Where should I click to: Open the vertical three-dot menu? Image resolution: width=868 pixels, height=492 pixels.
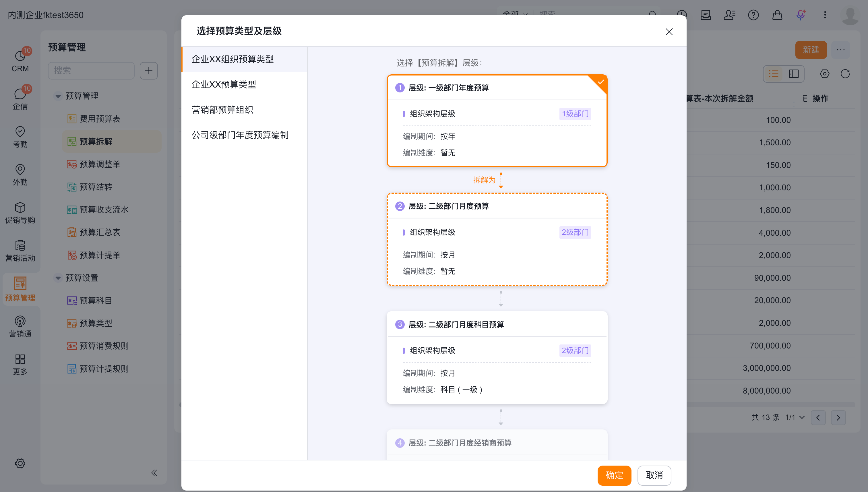click(x=825, y=15)
